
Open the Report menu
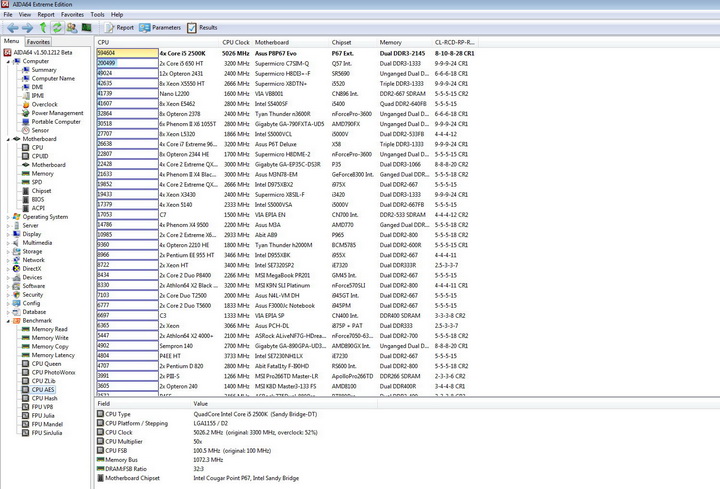(46, 14)
